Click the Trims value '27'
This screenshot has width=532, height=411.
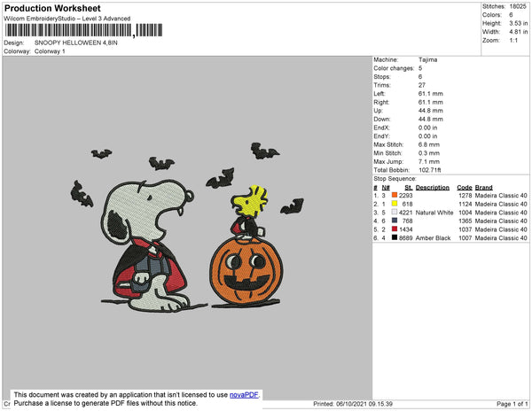click(x=422, y=85)
